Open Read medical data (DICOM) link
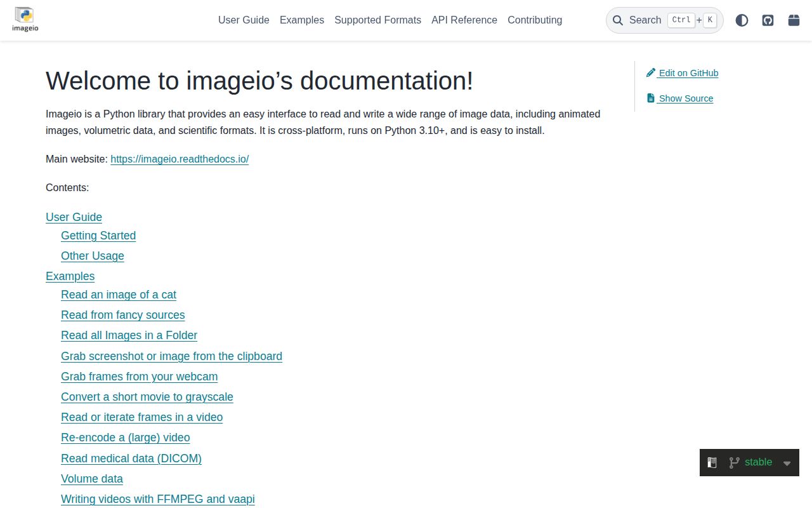 tap(131, 458)
